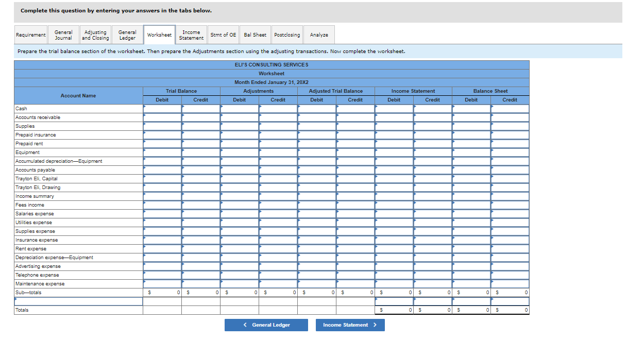Click Cash Balance Sheet debit cell

(471, 109)
